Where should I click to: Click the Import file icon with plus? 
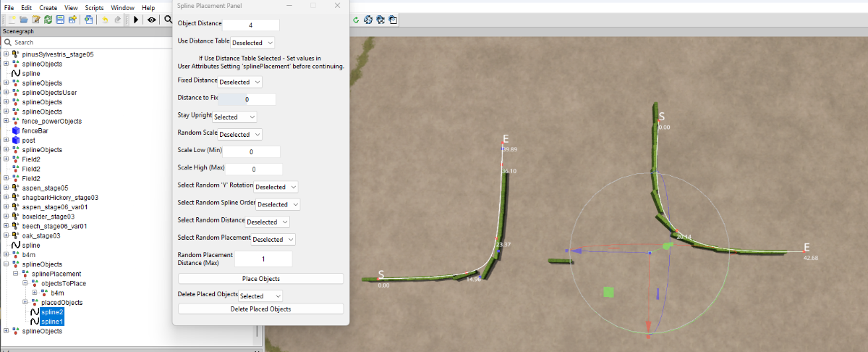pyautogui.click(x=88, y=20)
